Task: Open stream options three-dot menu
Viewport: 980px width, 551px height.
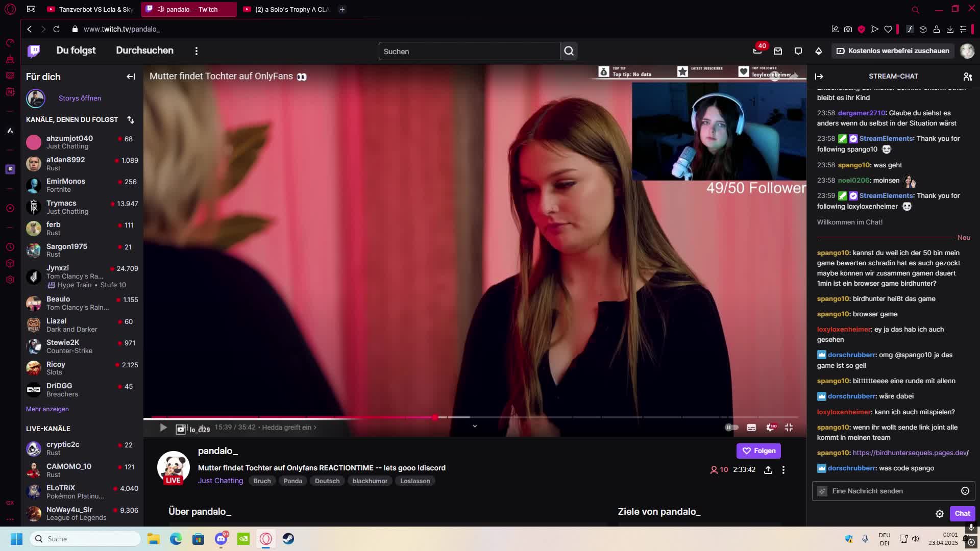Action: pyautogui.click(x=783, y=470)
